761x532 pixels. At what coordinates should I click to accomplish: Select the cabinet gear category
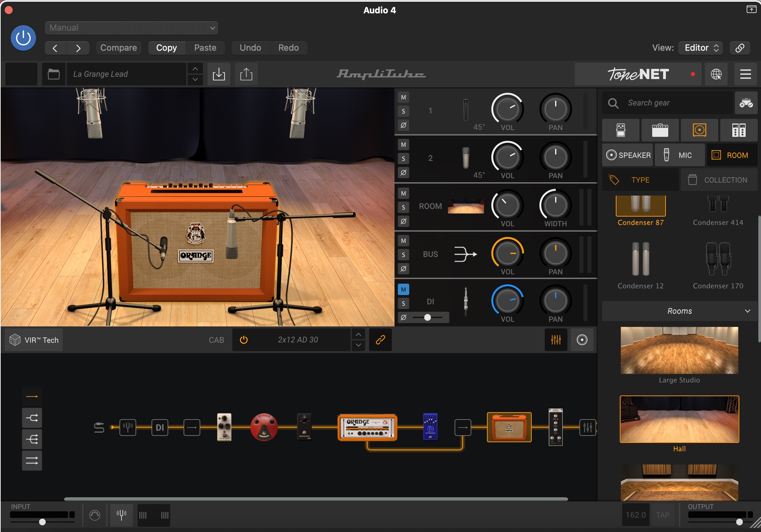699,130
